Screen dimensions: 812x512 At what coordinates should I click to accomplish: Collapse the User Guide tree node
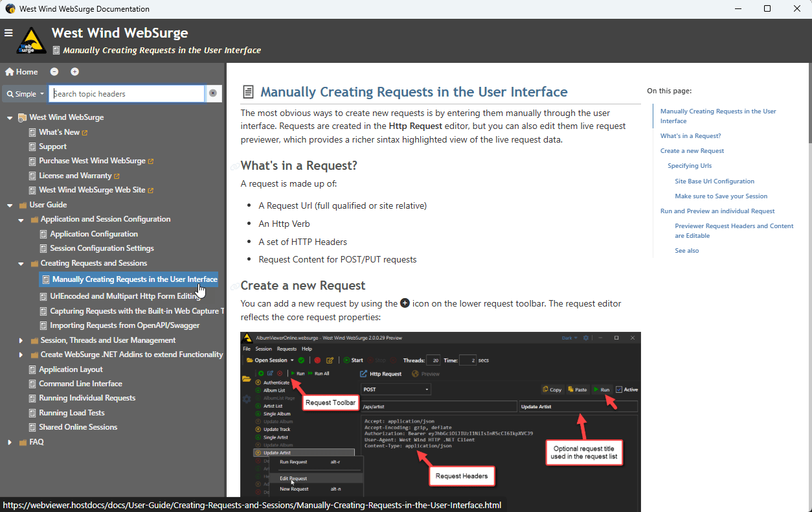click(x=10, y=205)
